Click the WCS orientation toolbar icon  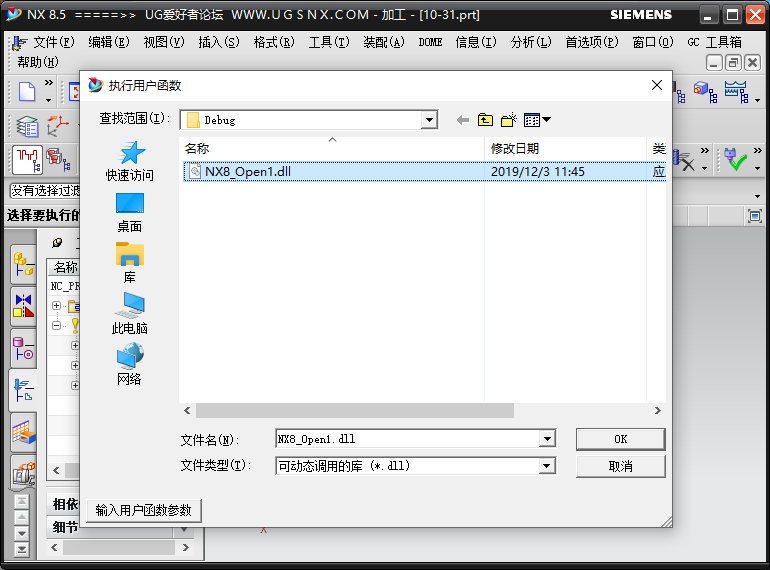57,126
